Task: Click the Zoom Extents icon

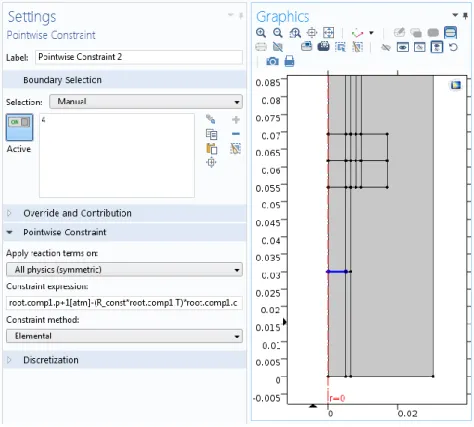Action: tap(328, 33)
